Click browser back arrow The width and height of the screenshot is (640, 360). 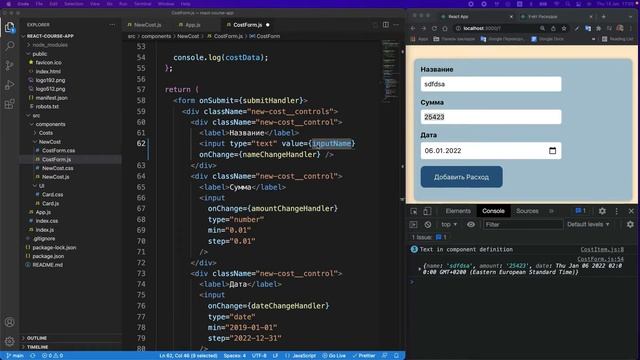point(413,29)
